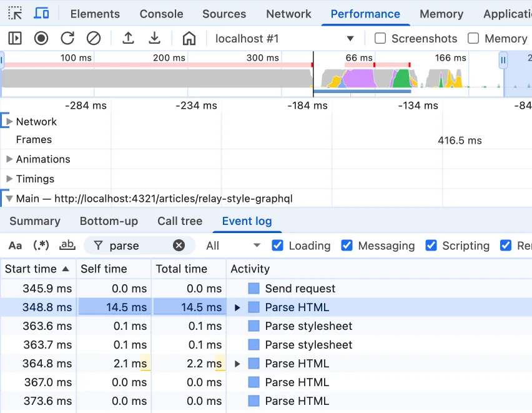Image resolution: width=532 pixels, height=413 pixels.
Task: Click the record performance icon
Action: click(x=40, y=38)
